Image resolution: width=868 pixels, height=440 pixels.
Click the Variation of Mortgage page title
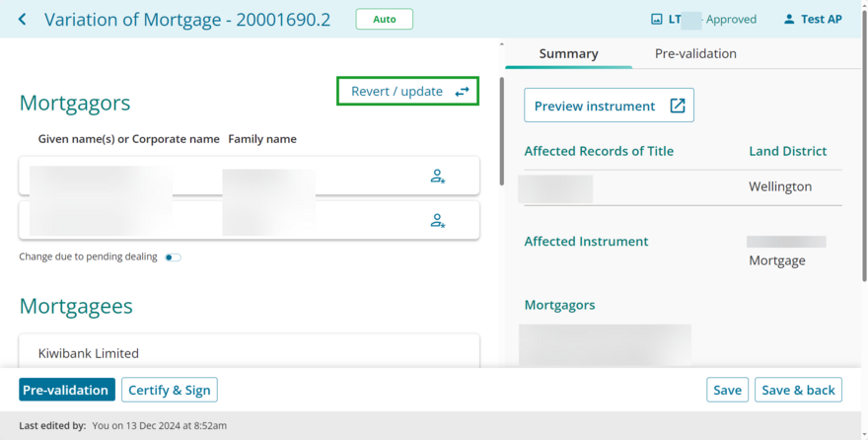point(187,20)
